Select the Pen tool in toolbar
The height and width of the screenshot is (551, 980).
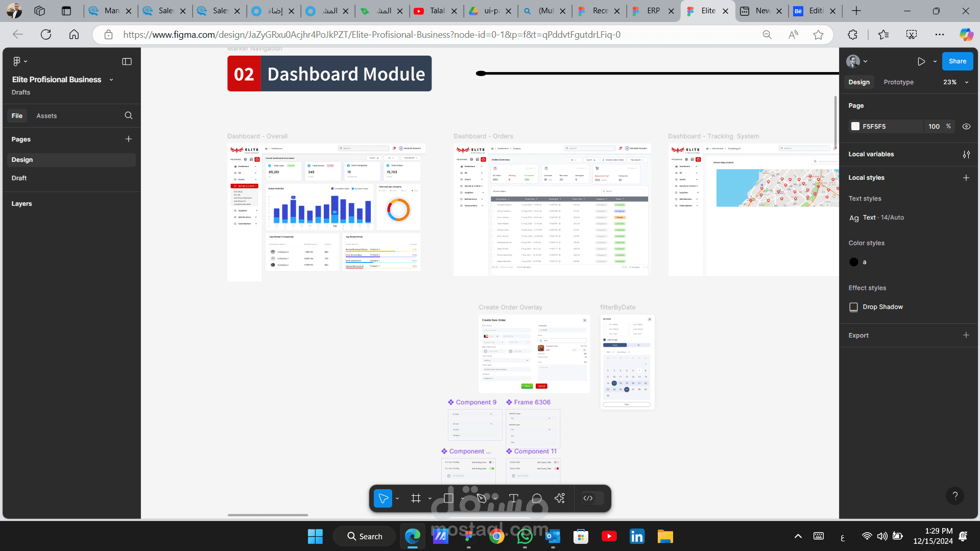[x=482, y=498]
